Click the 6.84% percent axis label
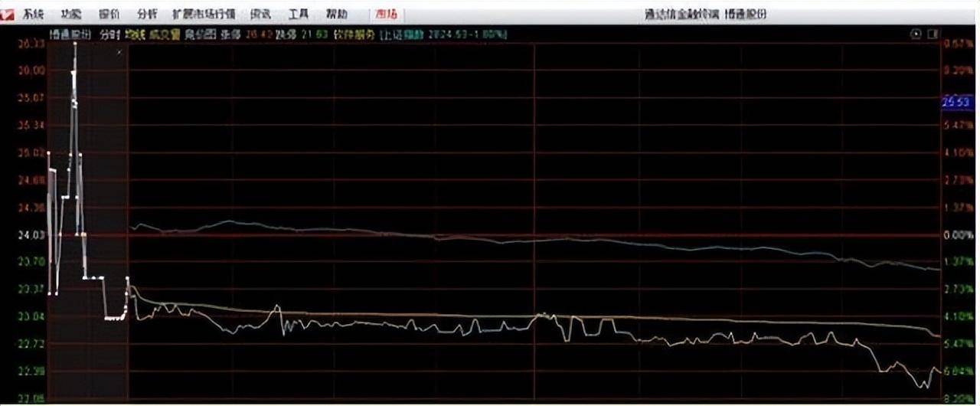Image resolution: width=980 pixels, height=406 pixels. (959, 372)
